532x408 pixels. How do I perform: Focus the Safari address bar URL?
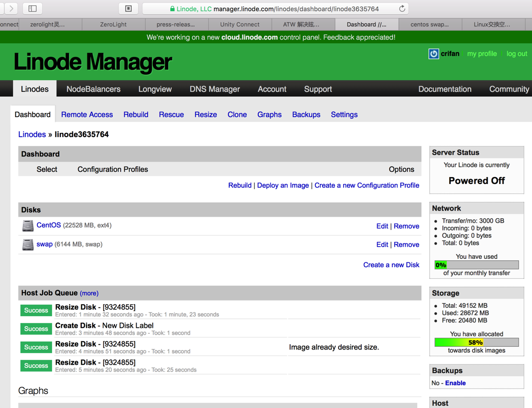coord(275,9)
